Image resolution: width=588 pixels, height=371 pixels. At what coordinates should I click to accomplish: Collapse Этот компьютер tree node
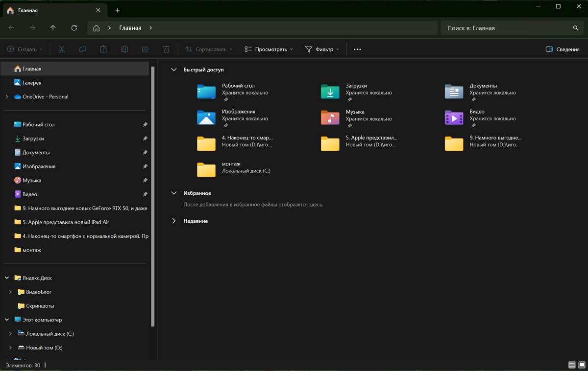[7, 320]
